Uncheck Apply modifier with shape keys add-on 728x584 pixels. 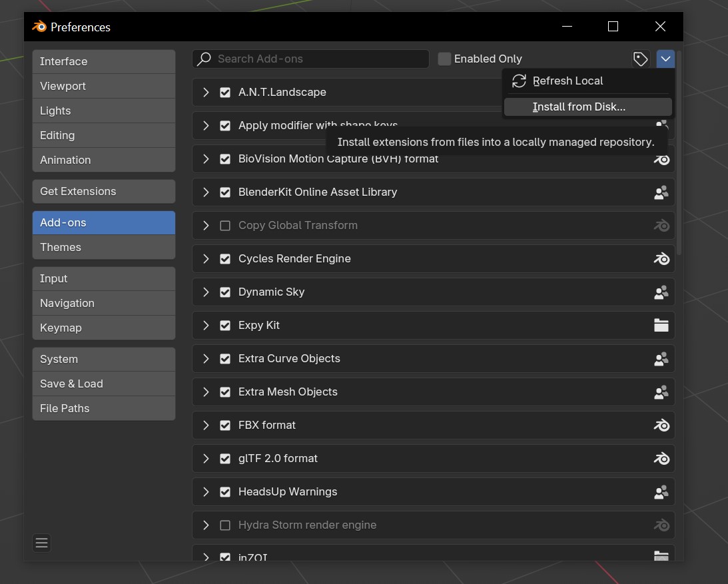[224, 126]
